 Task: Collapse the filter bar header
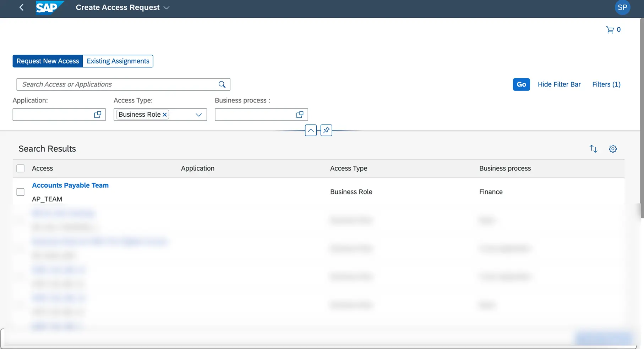311,130
